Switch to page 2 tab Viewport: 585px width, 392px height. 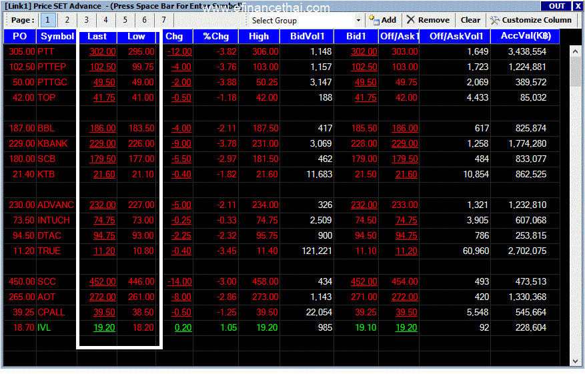coord(67,20)
